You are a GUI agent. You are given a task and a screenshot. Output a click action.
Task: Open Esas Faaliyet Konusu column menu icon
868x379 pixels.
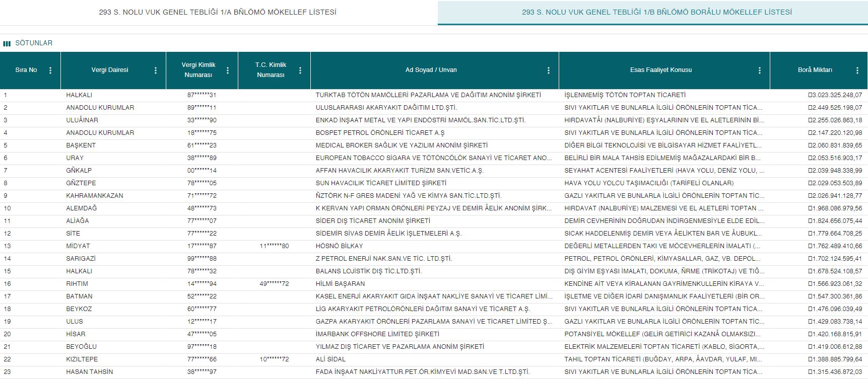(760, 70)
